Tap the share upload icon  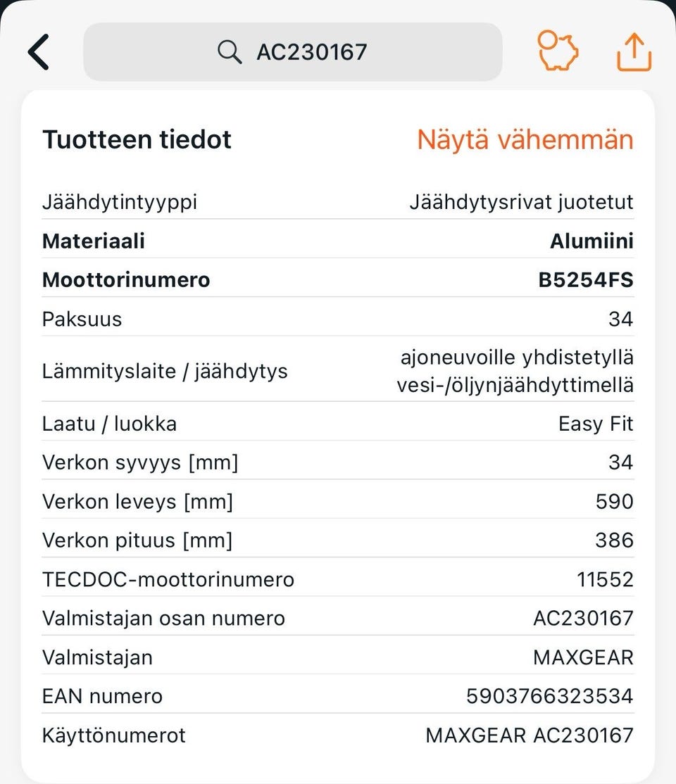634,52
